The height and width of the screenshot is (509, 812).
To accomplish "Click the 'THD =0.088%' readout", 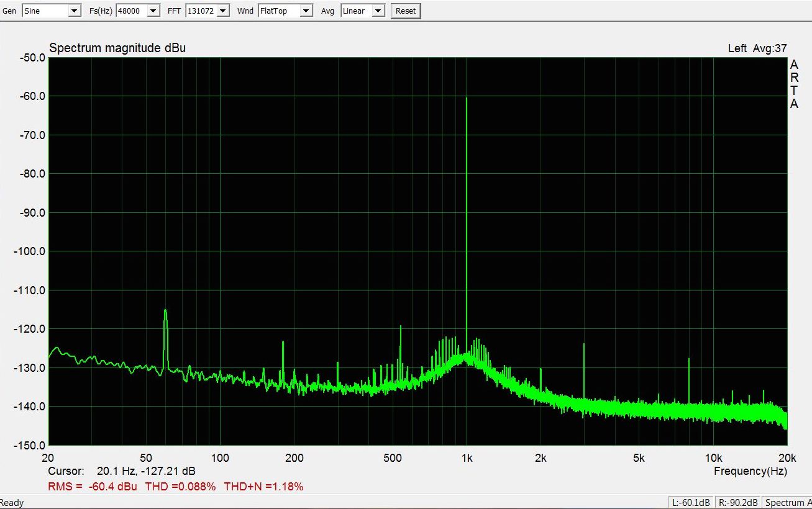I will (x=180, y=487).
